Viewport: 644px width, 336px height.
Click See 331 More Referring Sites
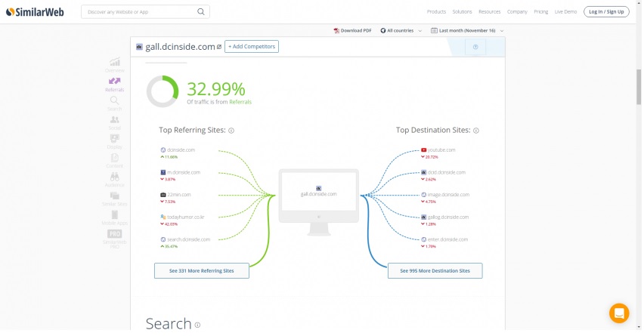(x=202, y=270)
